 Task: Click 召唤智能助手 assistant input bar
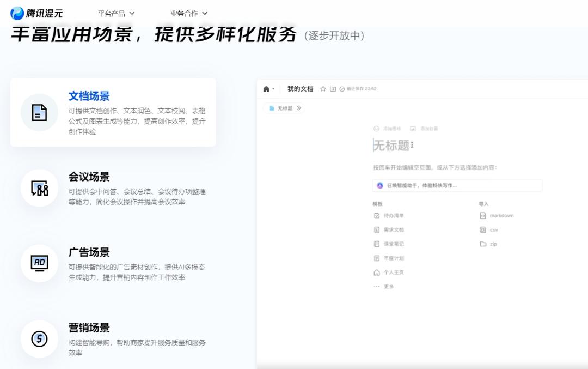tap(456, 185)
